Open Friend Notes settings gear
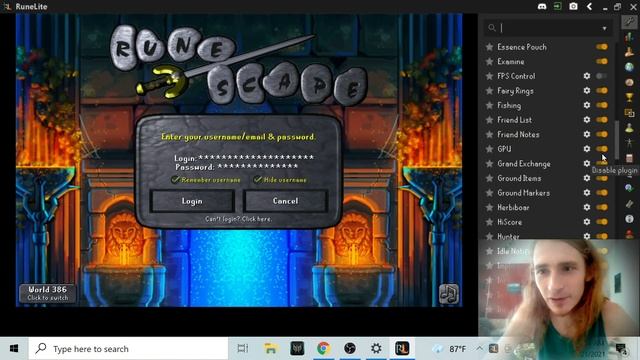 tap(587, 134)
